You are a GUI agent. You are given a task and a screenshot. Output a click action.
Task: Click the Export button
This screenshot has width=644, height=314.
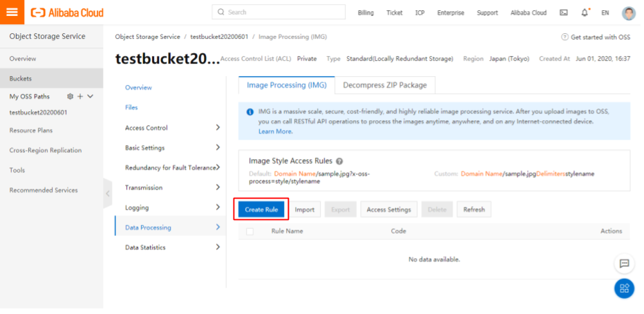(341, 210)
